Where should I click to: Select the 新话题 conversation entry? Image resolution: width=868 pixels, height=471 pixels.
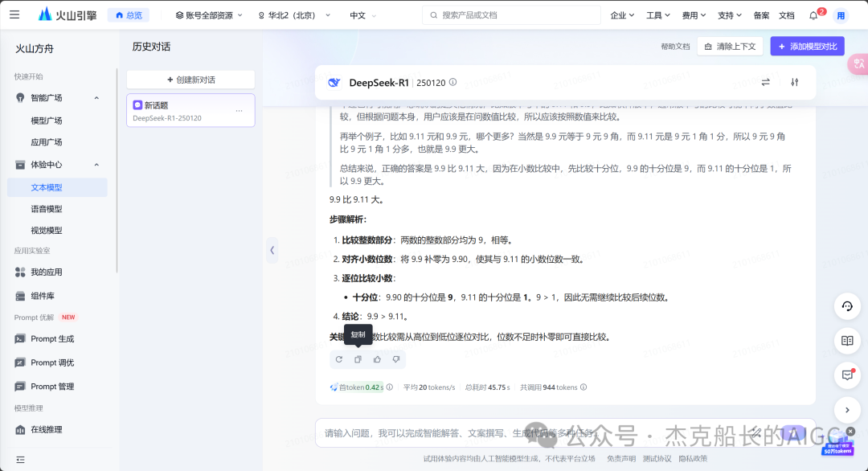coord(191,111)
